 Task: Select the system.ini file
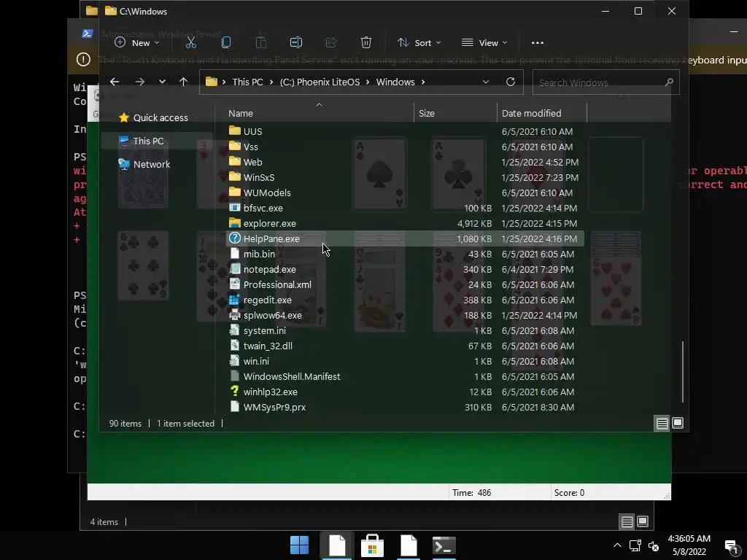404,330
